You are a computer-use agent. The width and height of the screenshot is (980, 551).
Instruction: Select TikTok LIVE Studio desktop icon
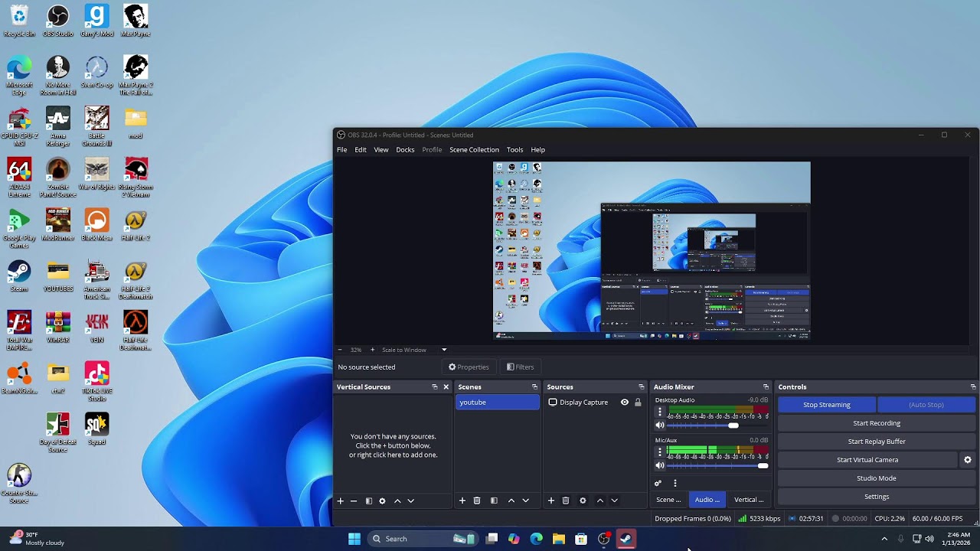(96, 381)
